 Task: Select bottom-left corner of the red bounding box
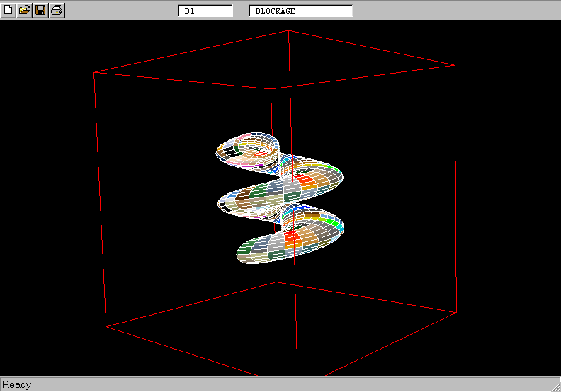pyautogui.click(x=106, y=326)
